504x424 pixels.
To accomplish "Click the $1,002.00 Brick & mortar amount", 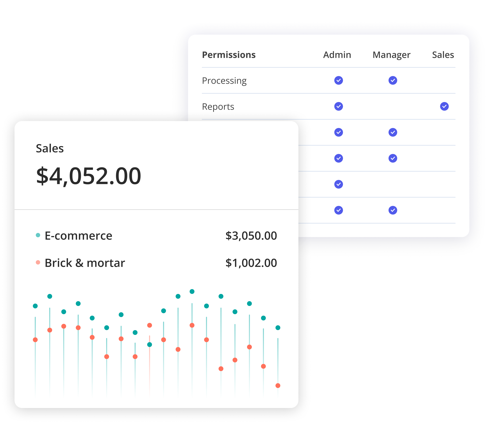I will (251, 263).
